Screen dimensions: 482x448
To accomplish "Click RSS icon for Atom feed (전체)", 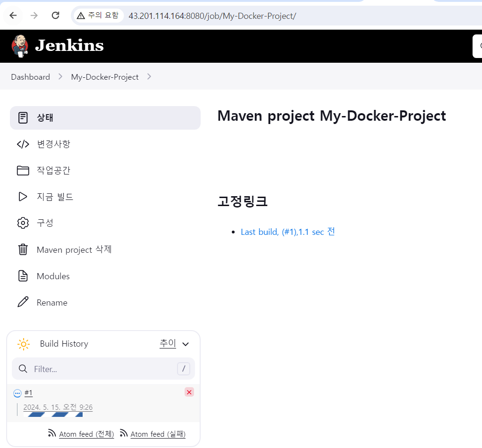I will click(51, 433).
